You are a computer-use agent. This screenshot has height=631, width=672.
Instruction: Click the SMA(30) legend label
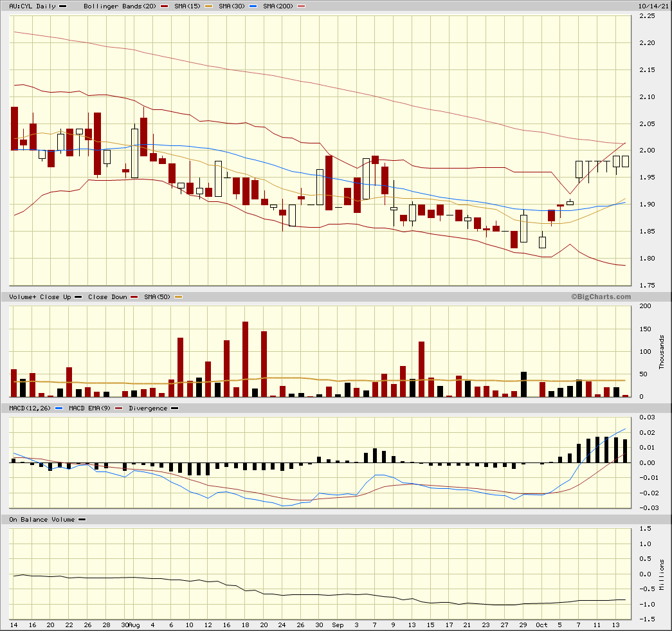[x=232, y=6]
